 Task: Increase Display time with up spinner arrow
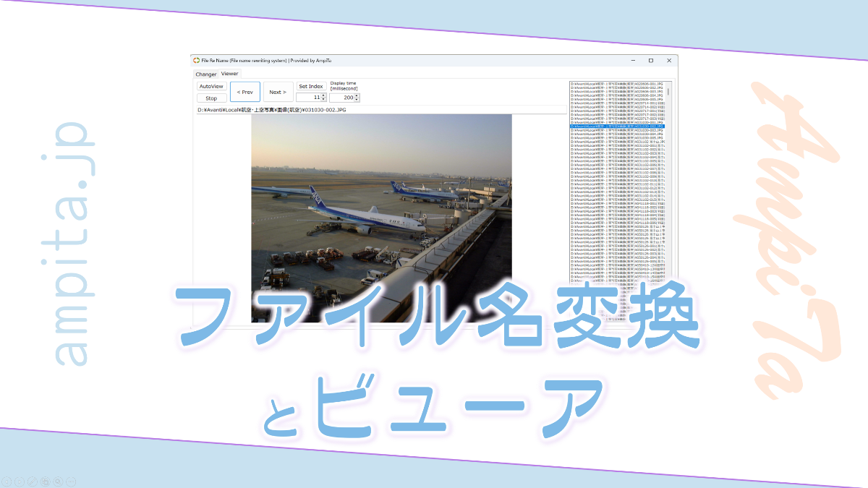point(357,95)
